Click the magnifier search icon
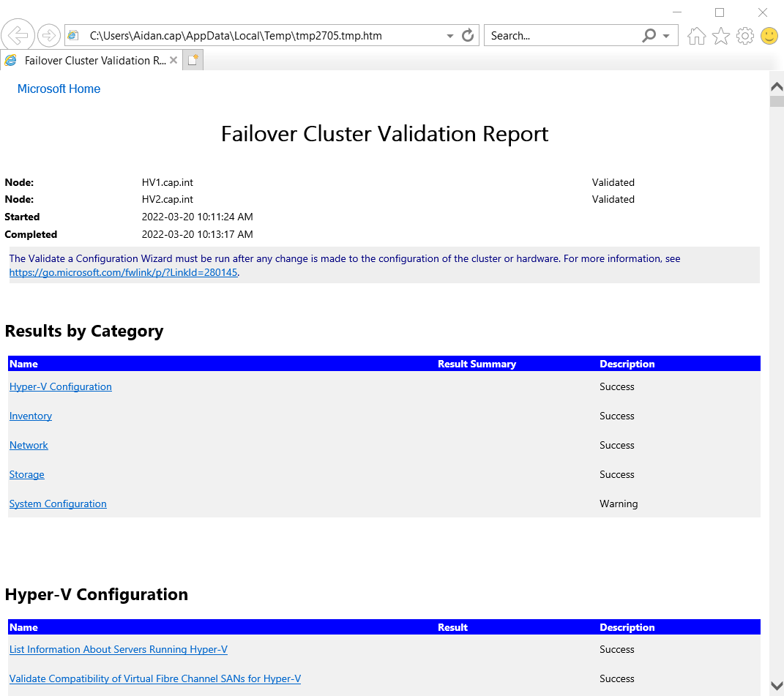The image size is (784, 696). (649, 36)
